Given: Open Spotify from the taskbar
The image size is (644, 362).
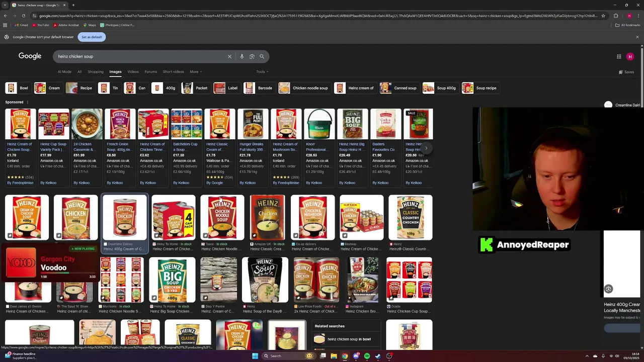Looking at the screenshot, I should (x=367, y=356).
